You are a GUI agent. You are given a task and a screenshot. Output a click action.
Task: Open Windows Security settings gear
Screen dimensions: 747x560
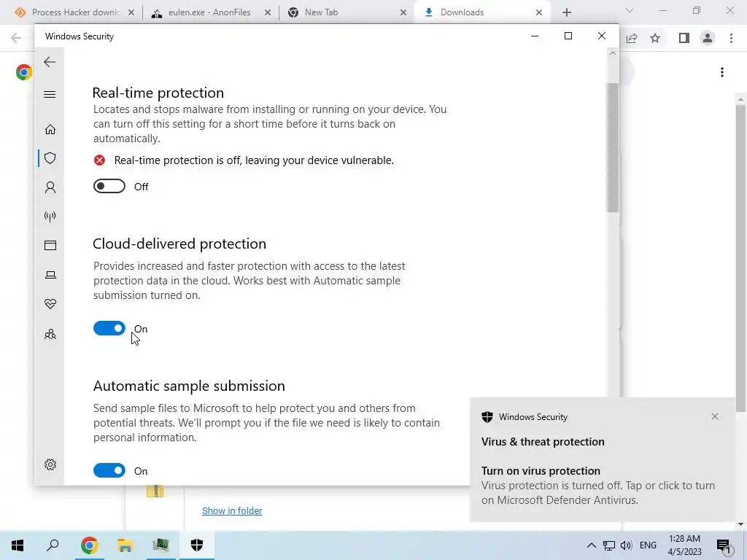click(x=50, y=464)
